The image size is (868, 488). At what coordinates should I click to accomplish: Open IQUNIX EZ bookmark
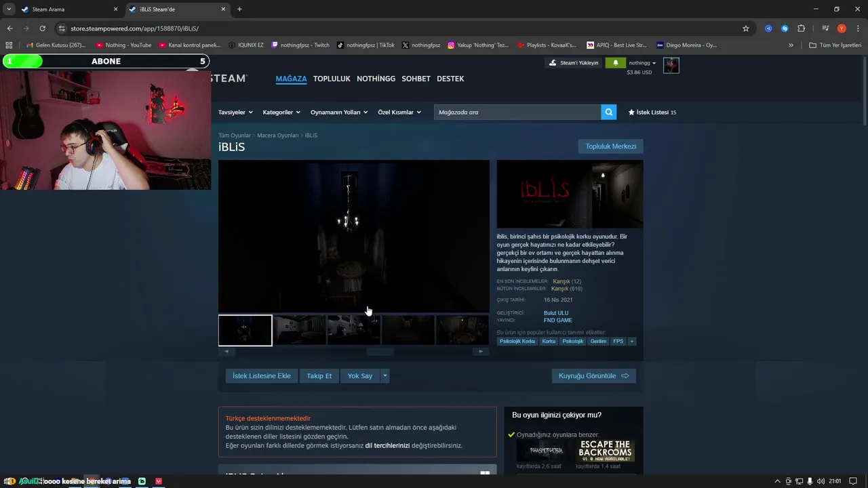click(x=246, y=45)
